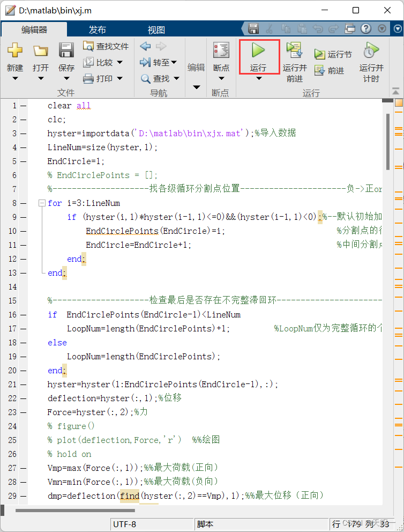Click the Run Section (运行节) icon
Viewport: 404px width, 532px height.
point(319,54)
